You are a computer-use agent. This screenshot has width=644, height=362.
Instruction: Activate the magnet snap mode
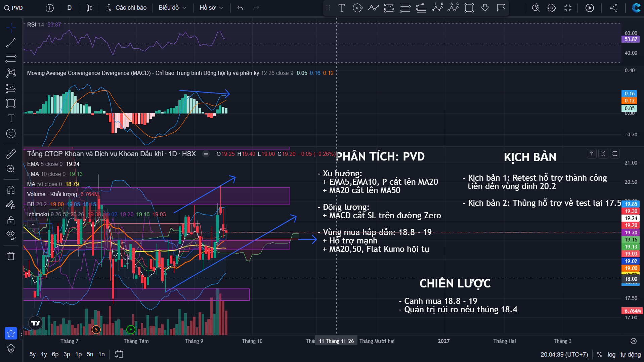point(11,190)
